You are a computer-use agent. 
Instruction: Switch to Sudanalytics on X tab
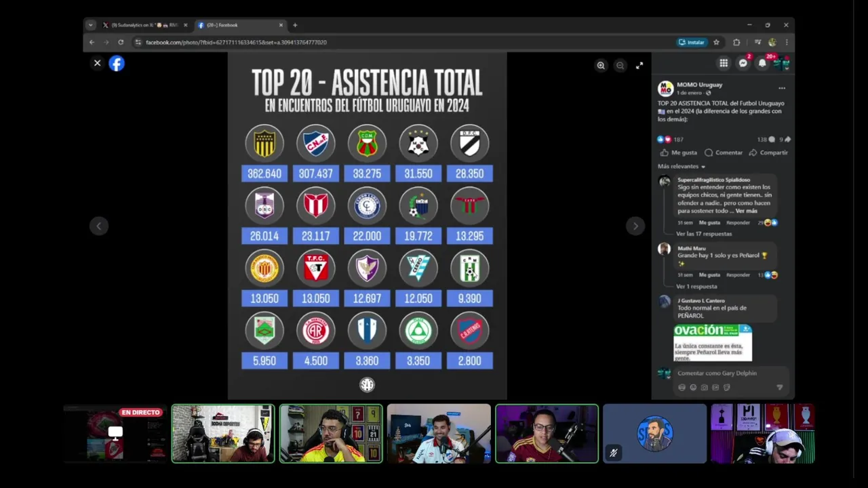pos(144,25)
